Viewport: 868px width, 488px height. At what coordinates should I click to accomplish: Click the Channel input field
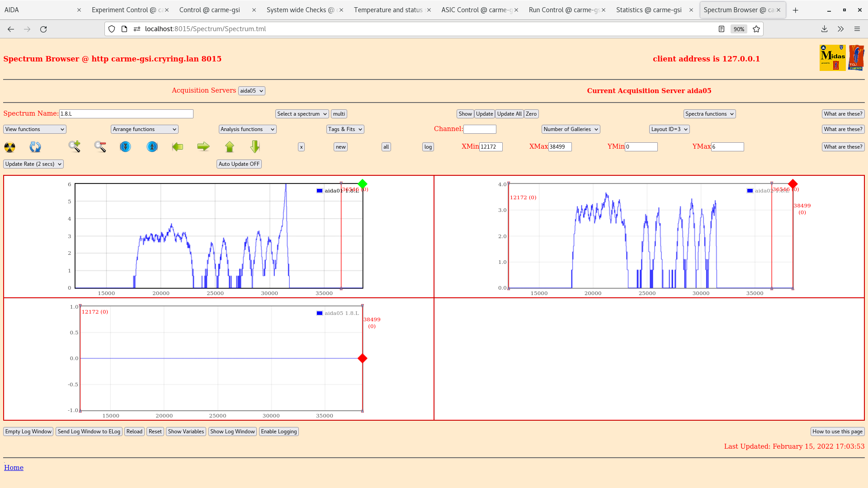(x=480, y=129)
